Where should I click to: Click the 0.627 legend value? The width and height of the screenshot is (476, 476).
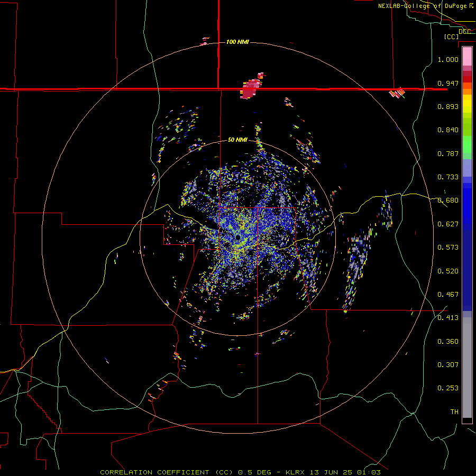coord(448,224)
